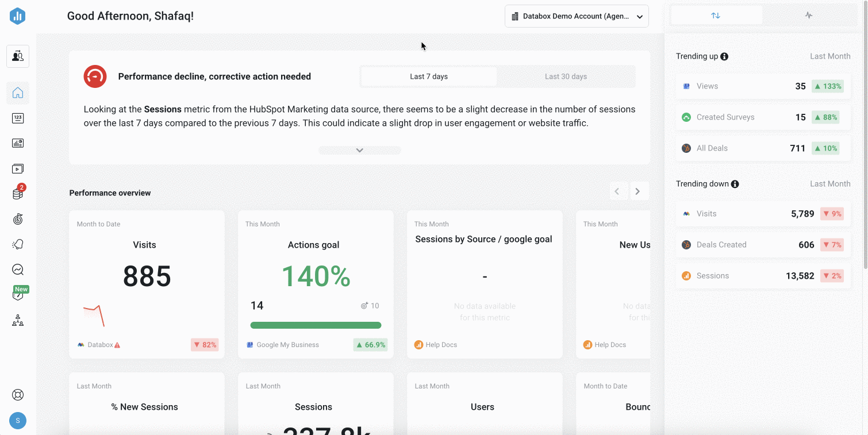Open the Databox Demo Account dropdown
This screenshot has width=868, height=435.
point(577,16)
